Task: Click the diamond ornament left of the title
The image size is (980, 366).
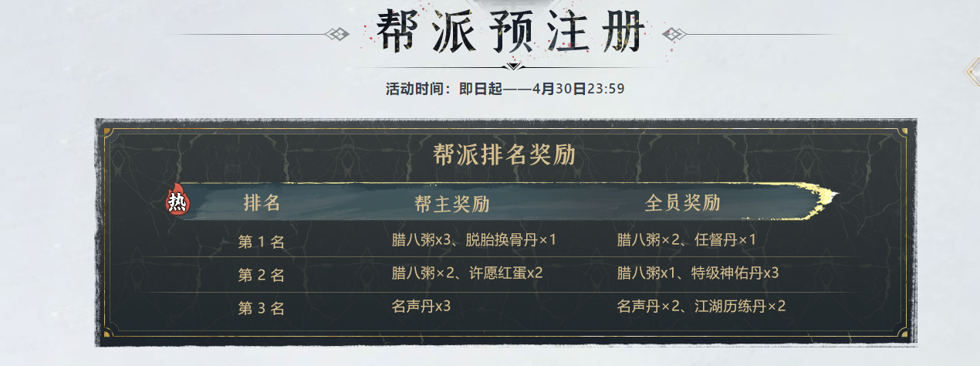Action: (x=337, y=34)
